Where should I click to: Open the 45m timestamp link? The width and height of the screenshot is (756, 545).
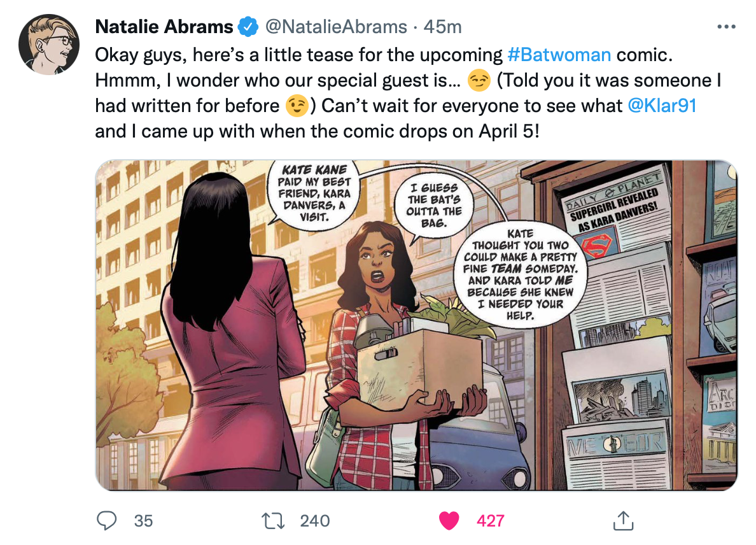tap(443, 27)
